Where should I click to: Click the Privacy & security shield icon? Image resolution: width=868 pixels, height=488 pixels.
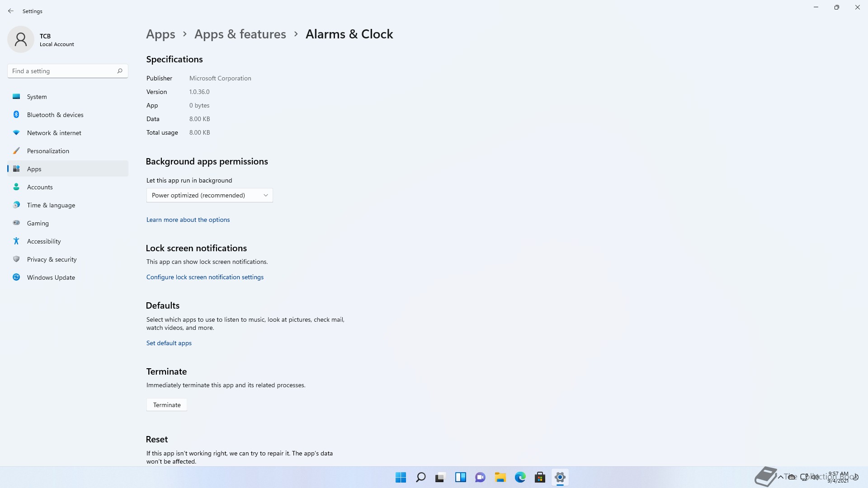click(x=16, y=259)
